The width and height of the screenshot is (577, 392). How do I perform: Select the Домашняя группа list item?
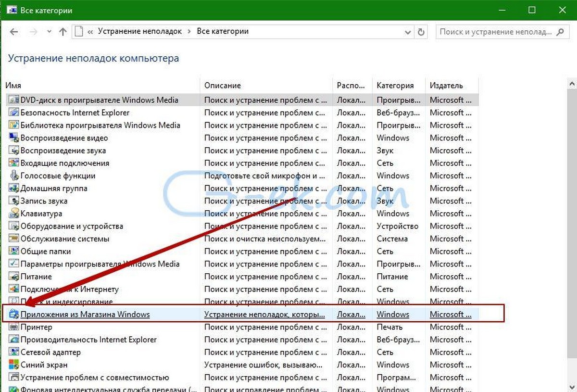[54, 189]
